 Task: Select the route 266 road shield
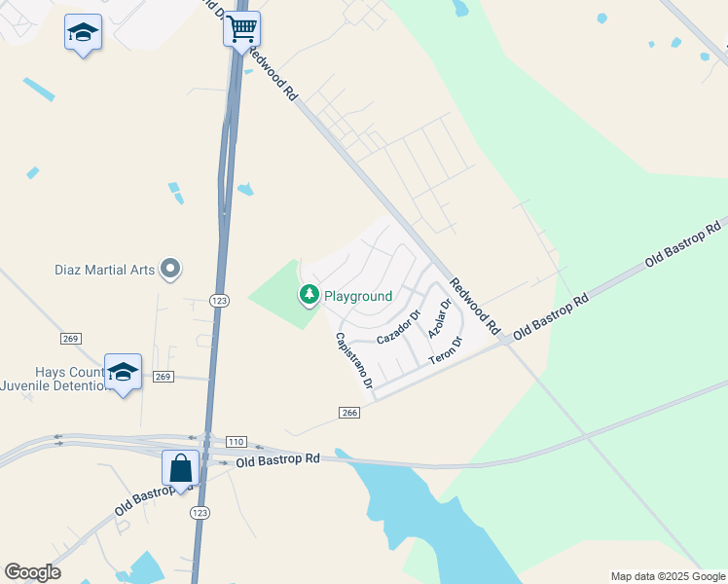tap(349, 413)
